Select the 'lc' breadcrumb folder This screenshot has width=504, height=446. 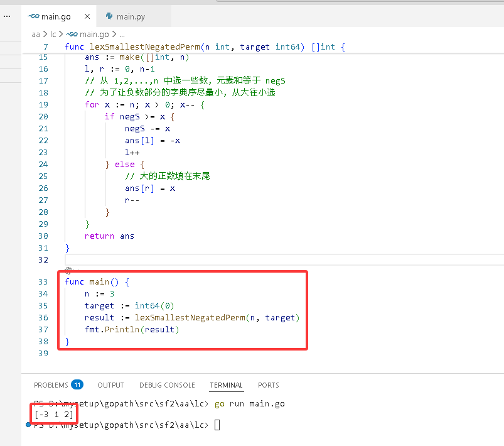pos(53,34)
